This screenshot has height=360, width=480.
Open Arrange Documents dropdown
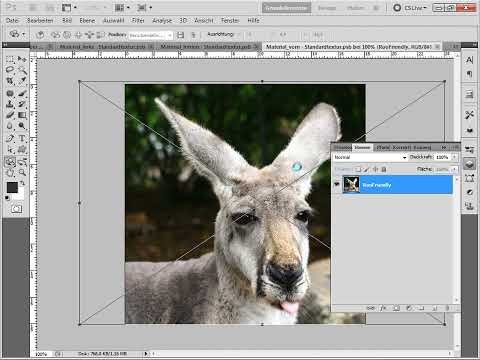tap(122, 7)
